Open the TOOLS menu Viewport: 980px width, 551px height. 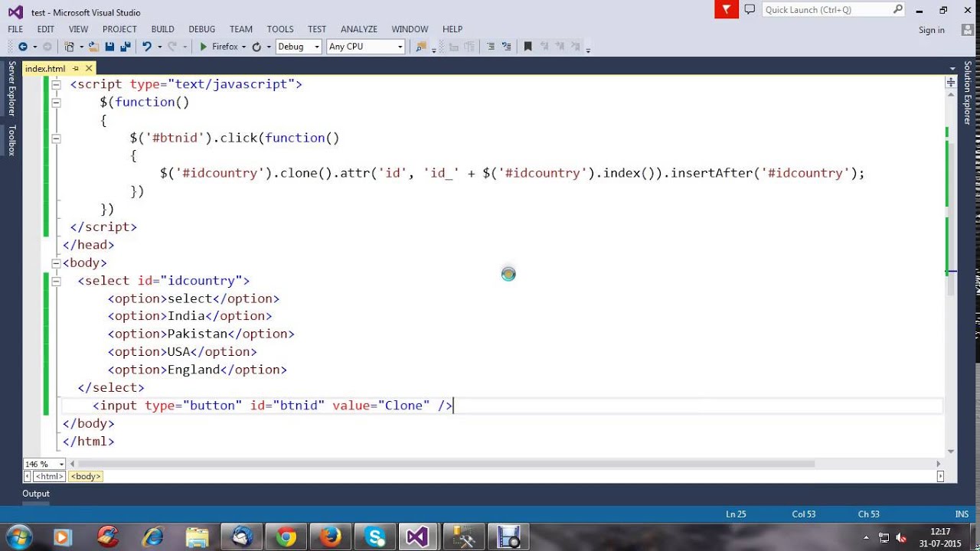coord(280,29)
